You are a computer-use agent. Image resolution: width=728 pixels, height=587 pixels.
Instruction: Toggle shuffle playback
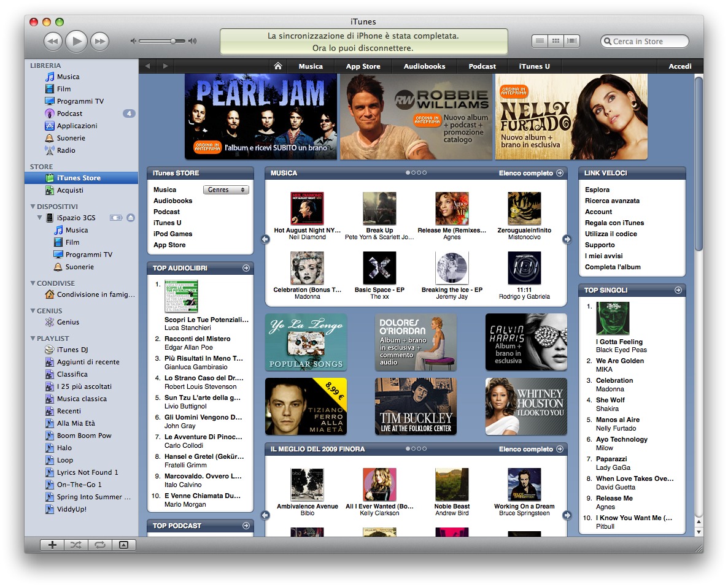pos(76,545)
